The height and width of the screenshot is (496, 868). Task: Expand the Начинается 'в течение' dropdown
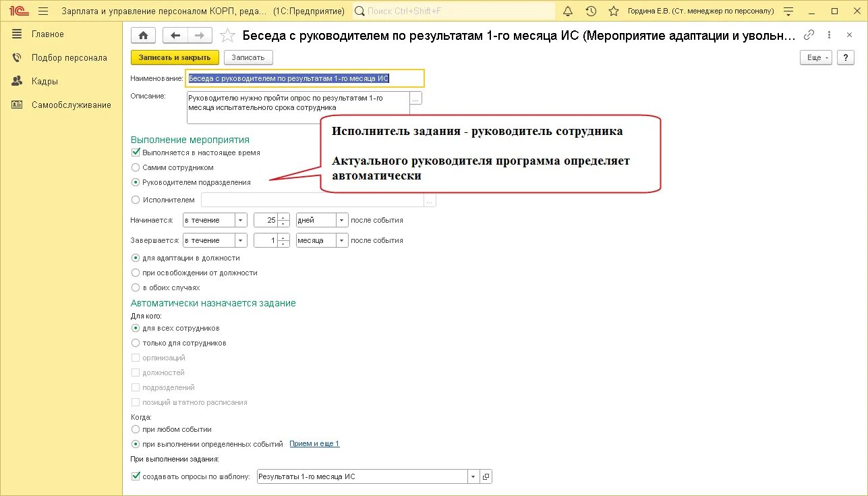241,220
